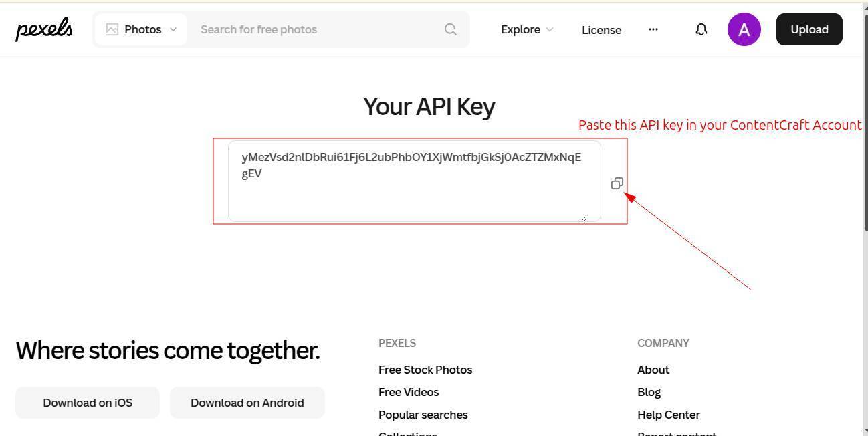868x436 pixels.
Task: Open the Photos media type dropdown
Action: 141,29
